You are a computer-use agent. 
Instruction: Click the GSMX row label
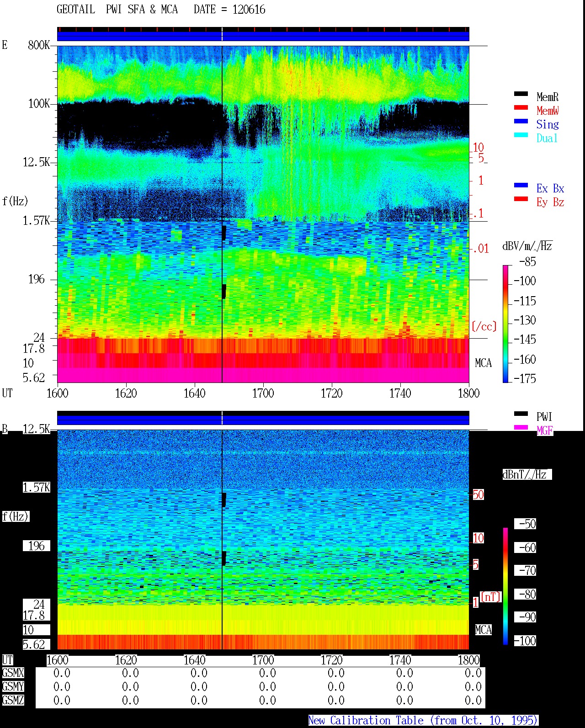[x=13, y=673]
